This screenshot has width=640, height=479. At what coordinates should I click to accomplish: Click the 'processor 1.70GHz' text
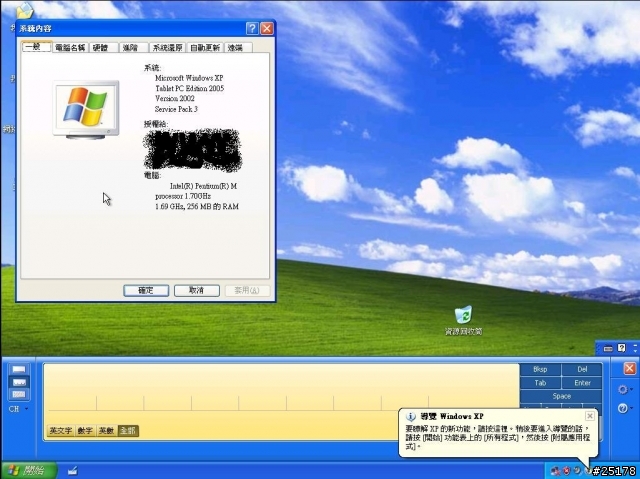(183, 196)
